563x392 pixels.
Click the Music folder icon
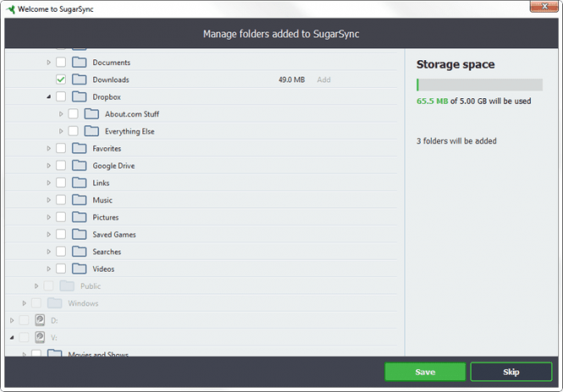(79, 200)
